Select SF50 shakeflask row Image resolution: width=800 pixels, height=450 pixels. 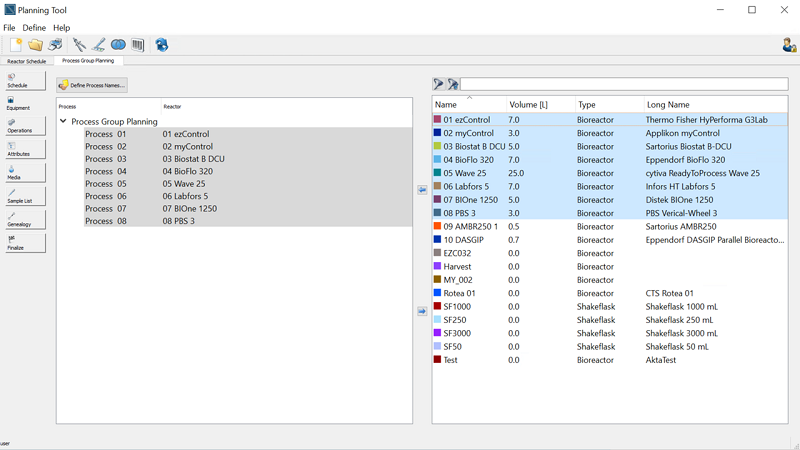pos(610,346)
